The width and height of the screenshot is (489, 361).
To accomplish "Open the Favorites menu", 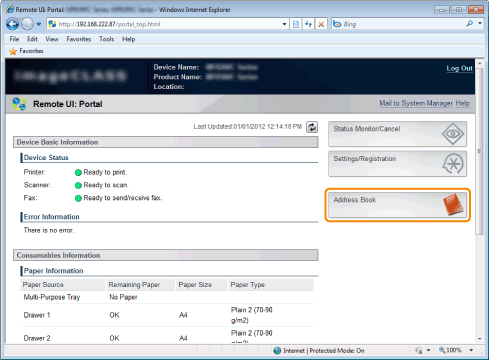I will pyautogui.click(x=79, y=39).
